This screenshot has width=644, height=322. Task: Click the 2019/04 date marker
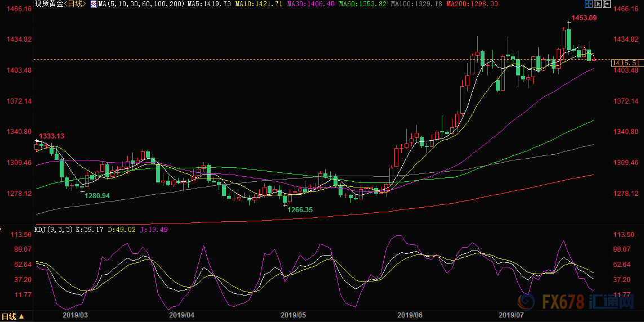point(181,315)
